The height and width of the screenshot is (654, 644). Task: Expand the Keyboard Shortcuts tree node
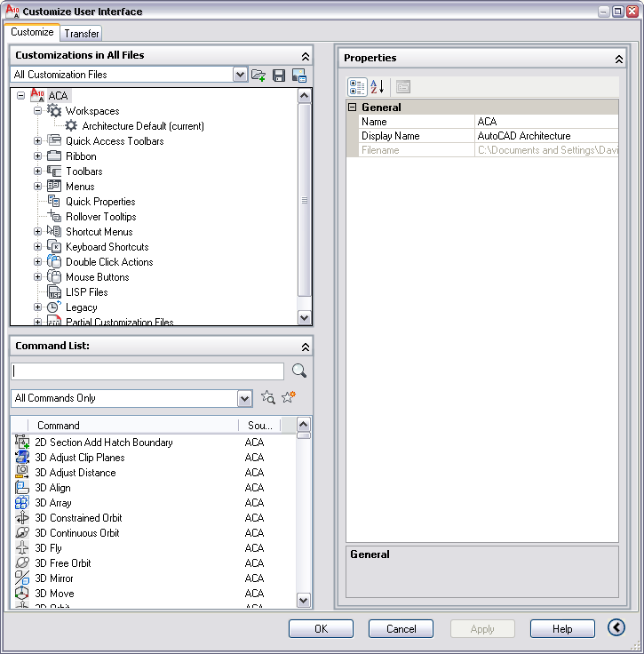[x=37, y=246]
